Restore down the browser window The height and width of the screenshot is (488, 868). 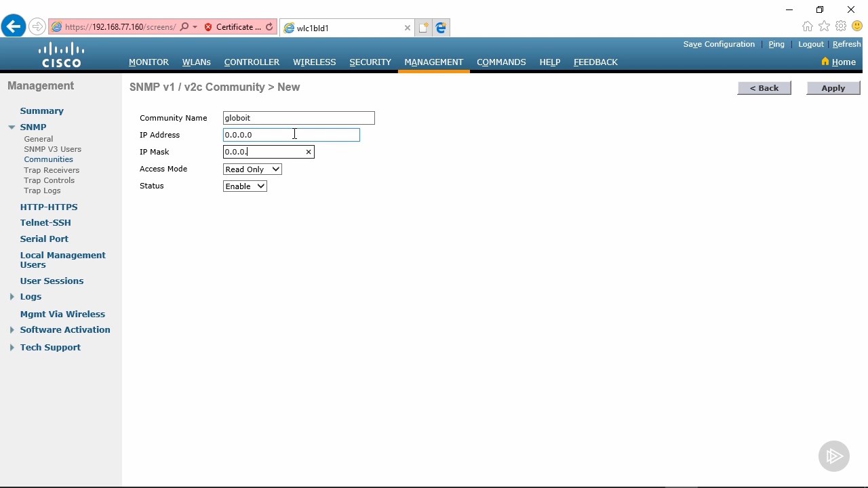pos(820,9)
